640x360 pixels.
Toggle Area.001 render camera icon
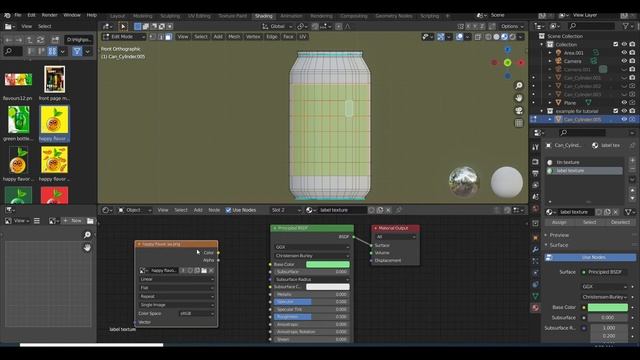tap(632, 53)
